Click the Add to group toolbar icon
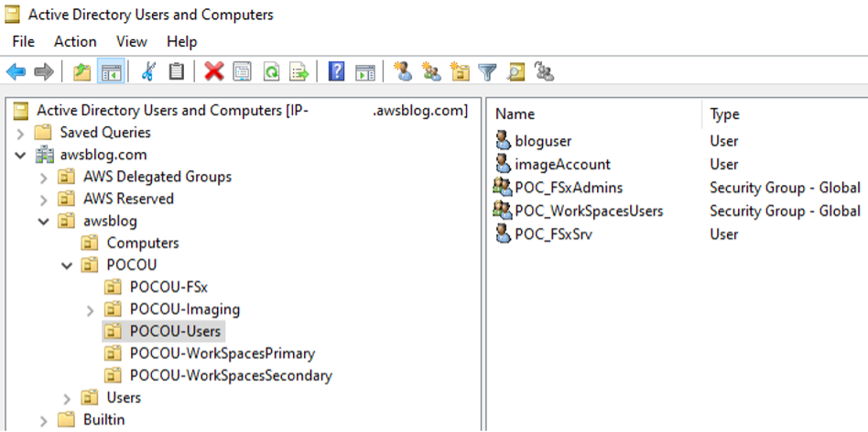 click(545, 72)
